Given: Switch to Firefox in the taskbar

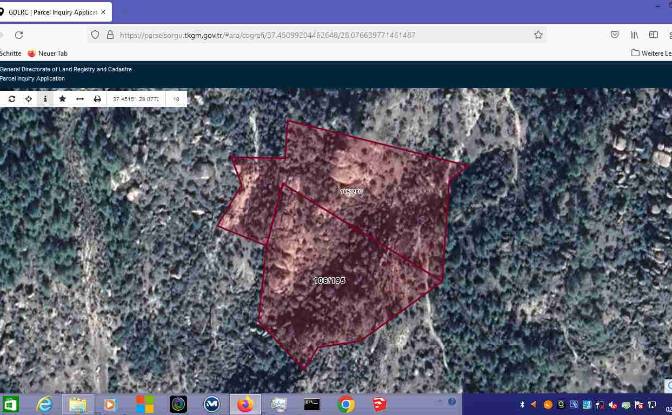Looking at the screenshot, I should pyautogui.click(x=245, y=404).
